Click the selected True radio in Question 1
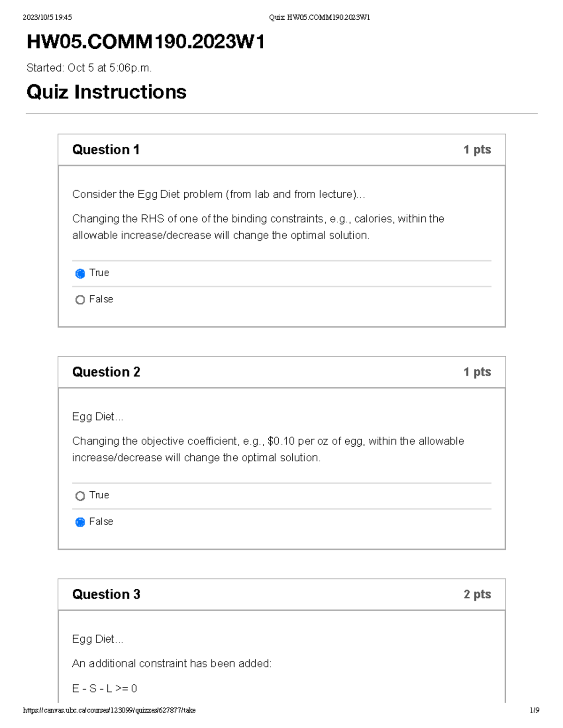This screenshot has width=563, height=728. point(80,273)
